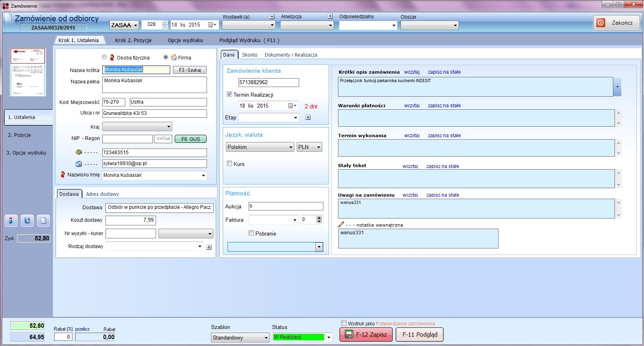Switch to the Krok 2. Pozycje tab

133,40
